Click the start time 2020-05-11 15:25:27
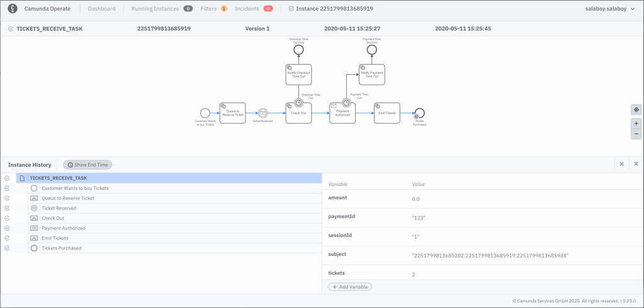The height and width of the screenshot is (308, 644). (352, 29)
